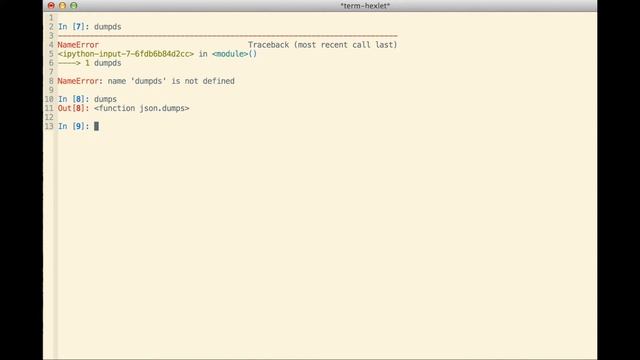The image size is (640, 360).
Task: Click '<ipython-input-7-6fdb6b84d2cc>' text
Action: [x=126, y=54]
